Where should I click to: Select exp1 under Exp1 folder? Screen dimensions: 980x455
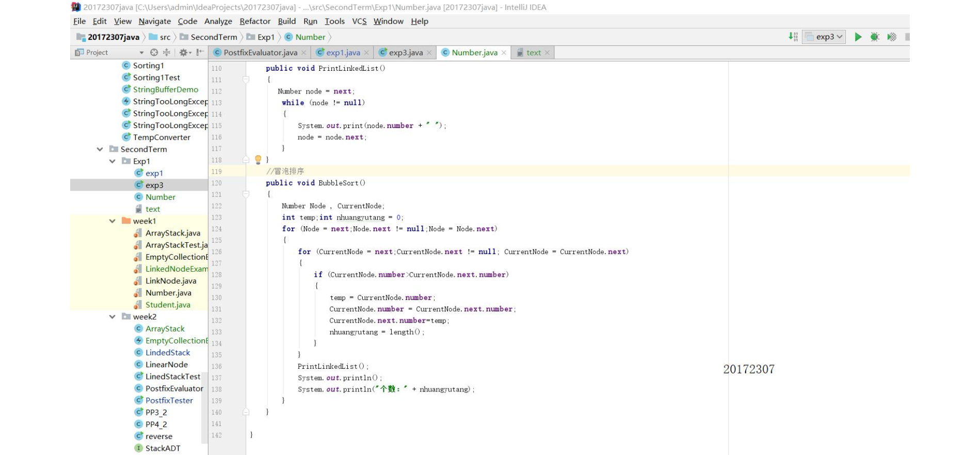(x=149, y=173)
